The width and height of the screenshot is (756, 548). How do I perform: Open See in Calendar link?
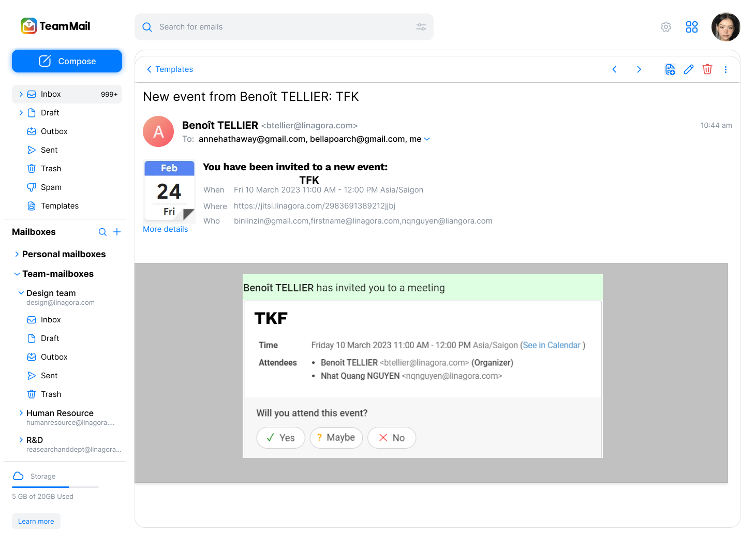(x=552, y=345)
